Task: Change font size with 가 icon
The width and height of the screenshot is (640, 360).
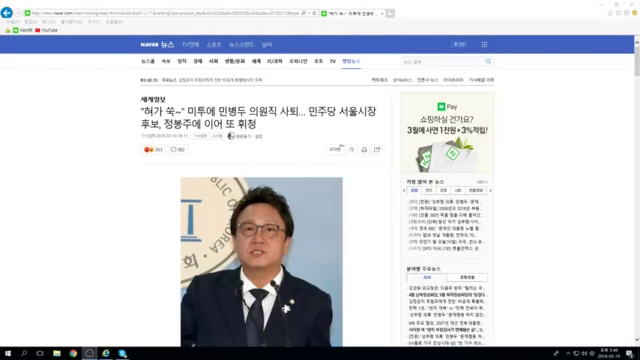Action: click(x=351, y=150)
